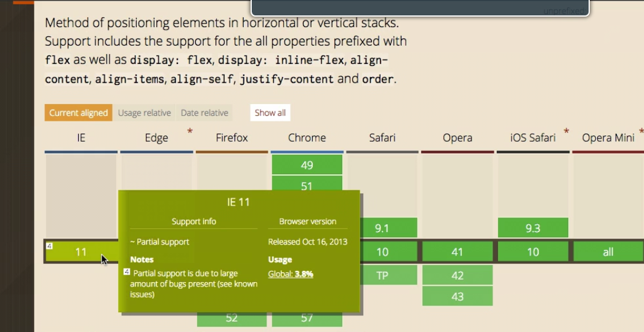The image size is (644, 332).
Task: Select the Current aligned view mode
Action: point(78,113)
